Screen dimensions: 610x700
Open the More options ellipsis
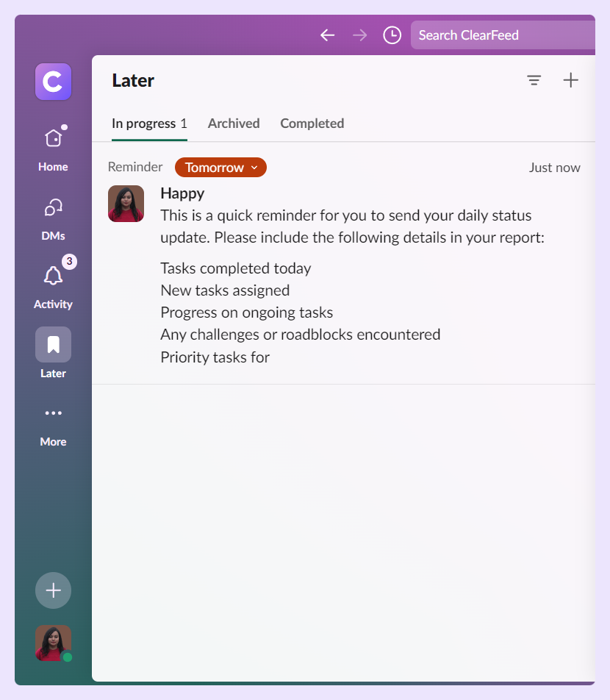point(53,413)
